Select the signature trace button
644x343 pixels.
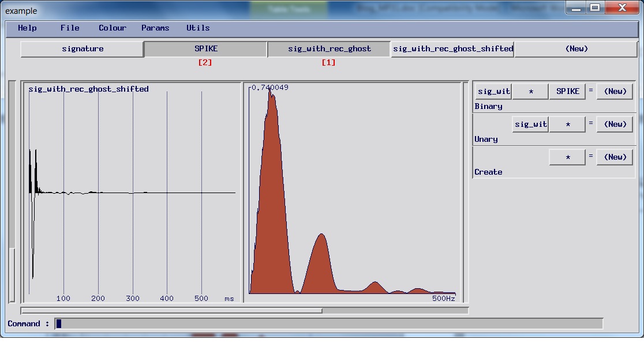[82, 49]
